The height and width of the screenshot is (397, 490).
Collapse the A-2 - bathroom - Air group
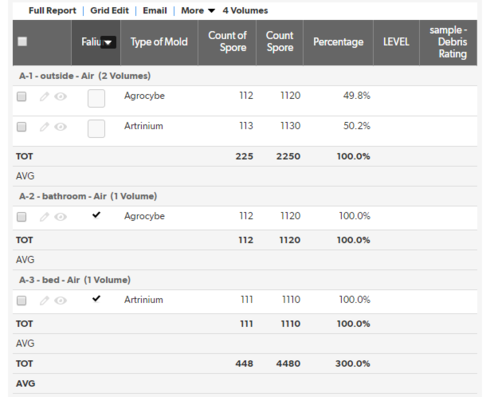(x=88, y=196)
